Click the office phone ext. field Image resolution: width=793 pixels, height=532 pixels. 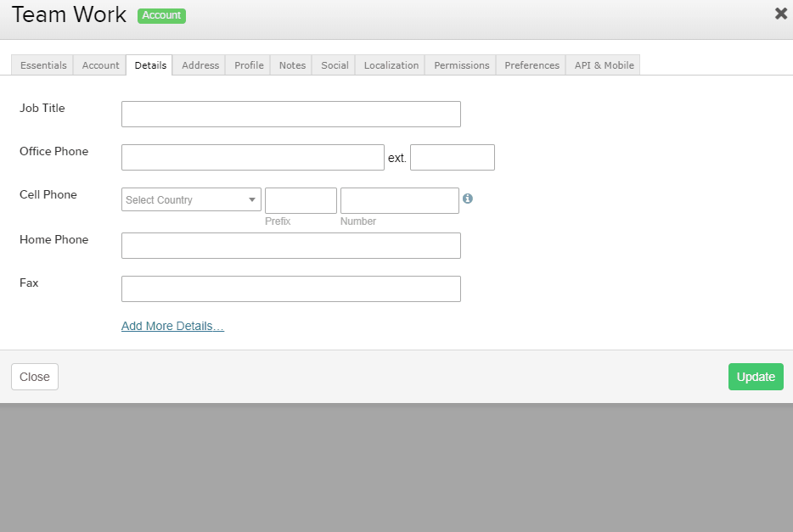click(453, 157)
